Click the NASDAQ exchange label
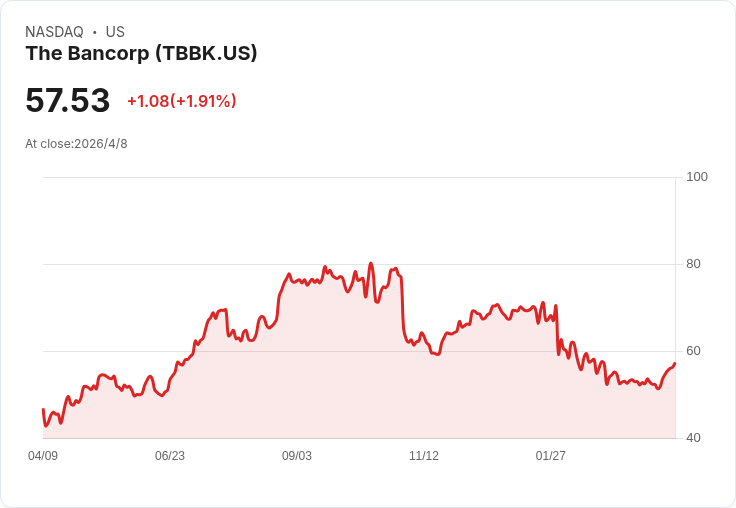Viewport: 736px width, 508px height. click(x=54, y=32)
